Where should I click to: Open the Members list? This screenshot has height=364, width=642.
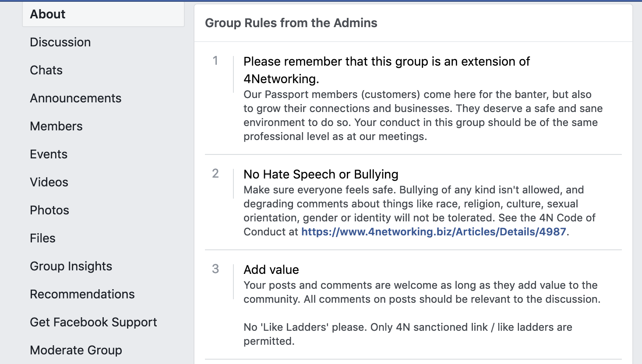tap(56, 126)
